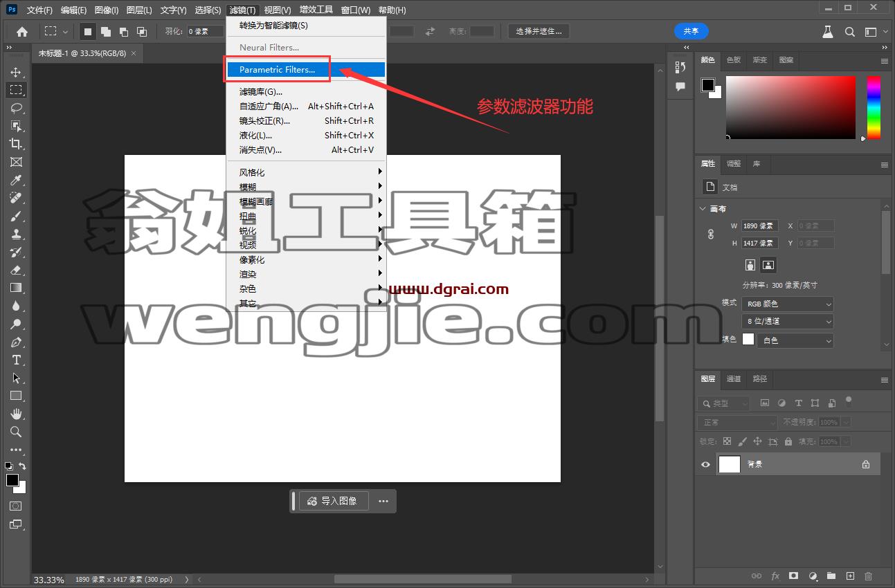Image resolution: width=895 pixels, height=588 pixels.
Task: Select the Eyedropper tool
Action: tap(16, 180)
